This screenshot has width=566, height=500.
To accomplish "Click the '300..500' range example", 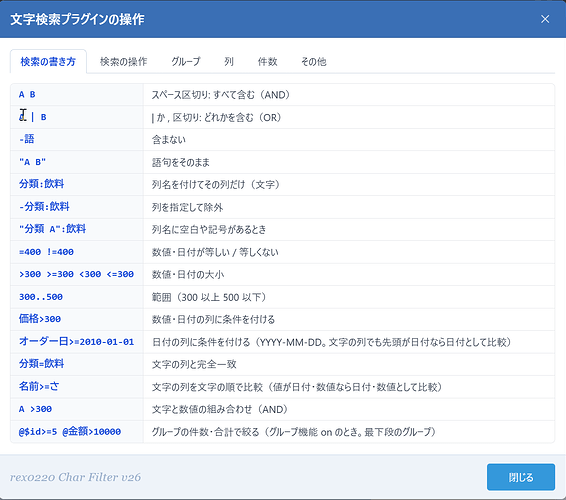I will (x=41, y=297).
